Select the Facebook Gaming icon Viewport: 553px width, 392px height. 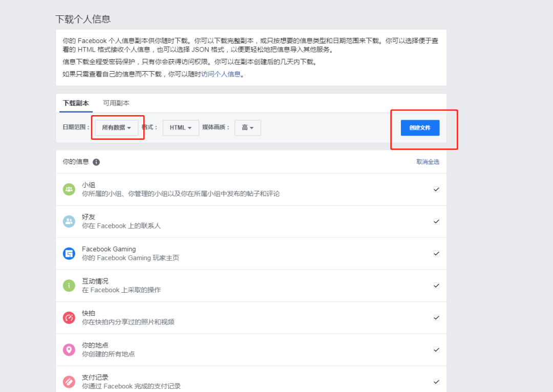point(69,253)
